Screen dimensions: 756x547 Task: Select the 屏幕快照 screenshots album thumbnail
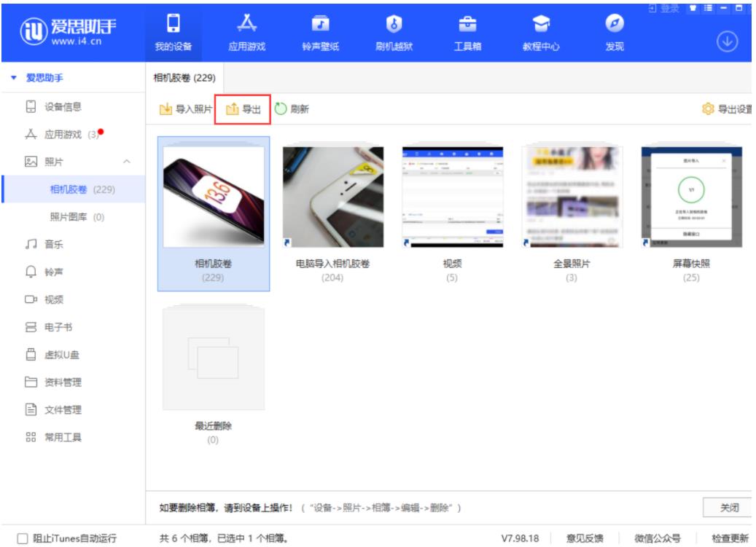click(x=690, y=197)
